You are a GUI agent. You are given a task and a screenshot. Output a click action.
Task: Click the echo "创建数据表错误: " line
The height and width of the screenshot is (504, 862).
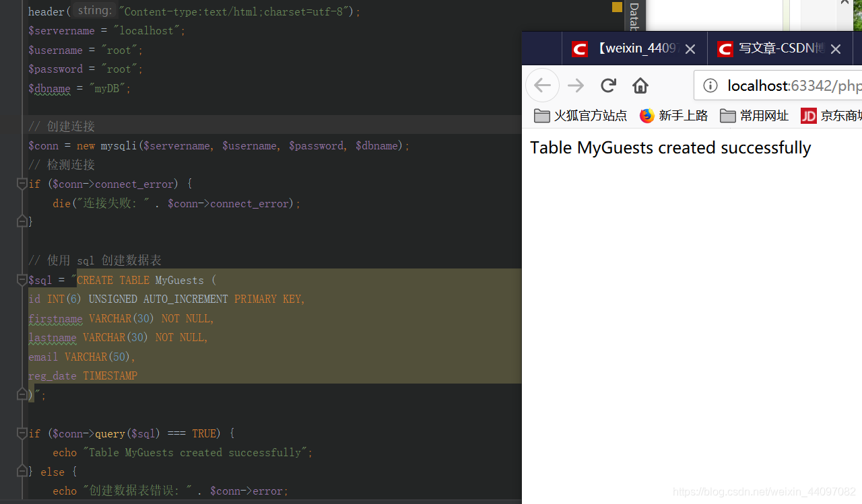[x=170, y=491]
